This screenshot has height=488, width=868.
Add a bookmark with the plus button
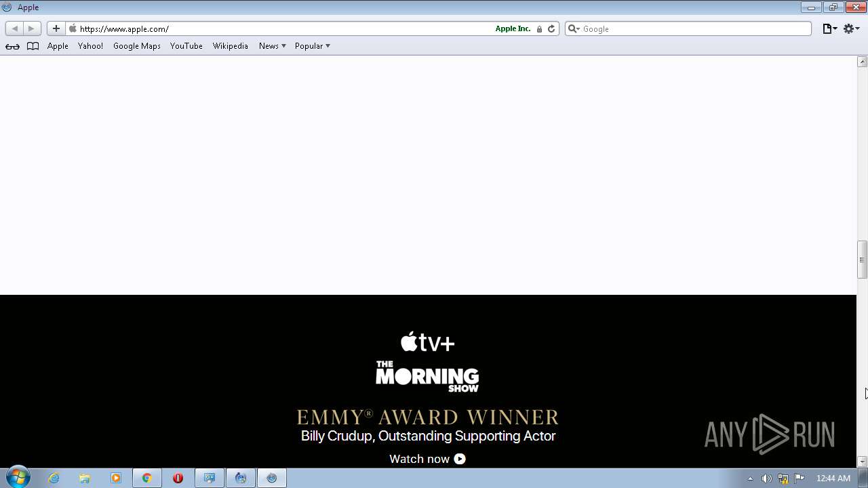(56, 28)
